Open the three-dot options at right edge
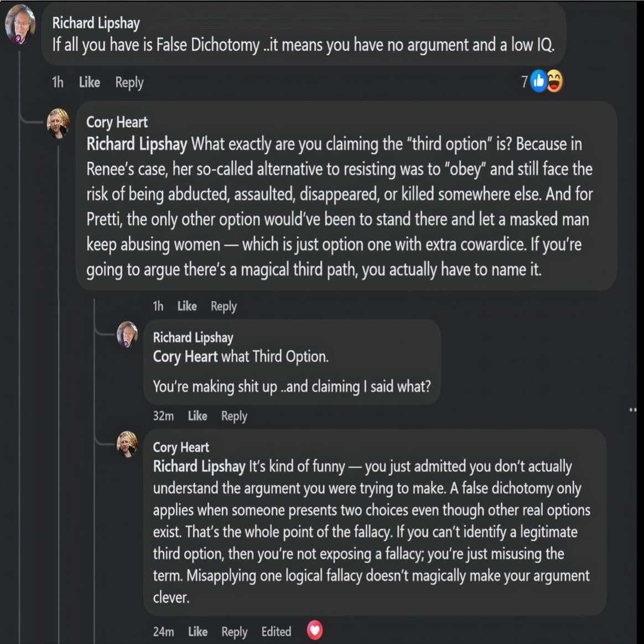The height and width of the screenshot is (644, 644). coord(633,410)
